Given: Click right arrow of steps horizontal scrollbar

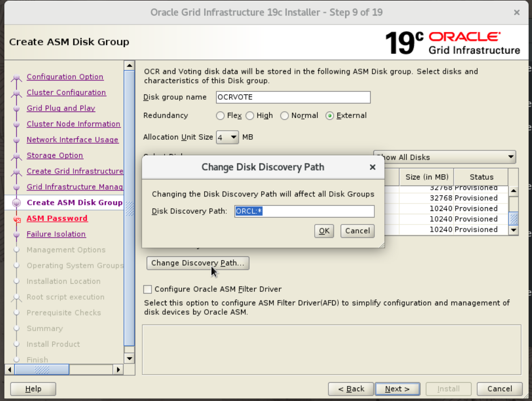Looking at the screenshot, I should point(118,370).
